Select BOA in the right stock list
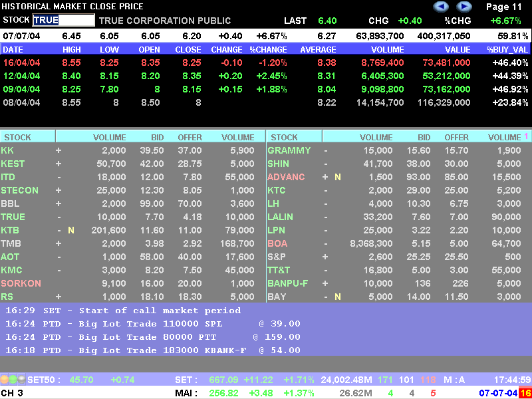Image resolution: width=532 pixels, height=399 pixels. click(277, 243)
